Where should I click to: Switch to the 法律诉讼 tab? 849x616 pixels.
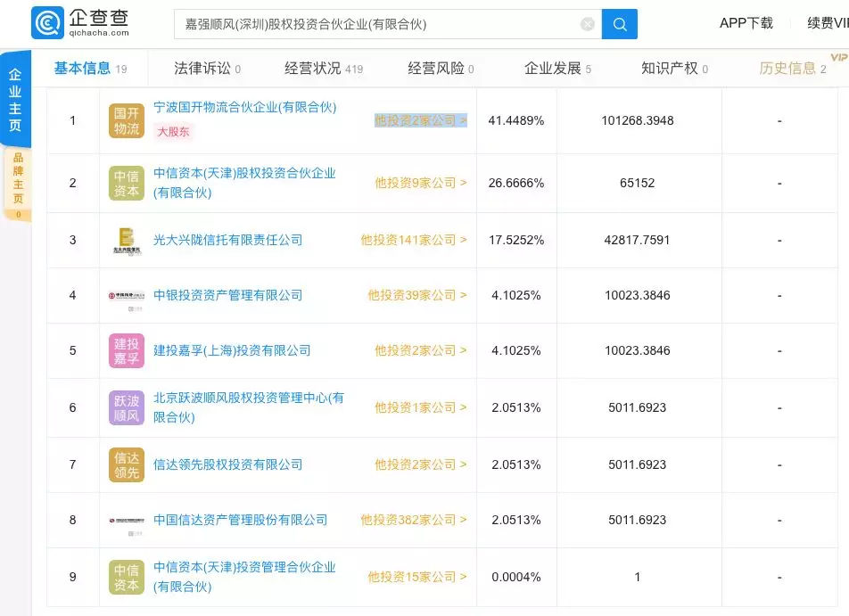pyautogui.click(x=207, y=69)
